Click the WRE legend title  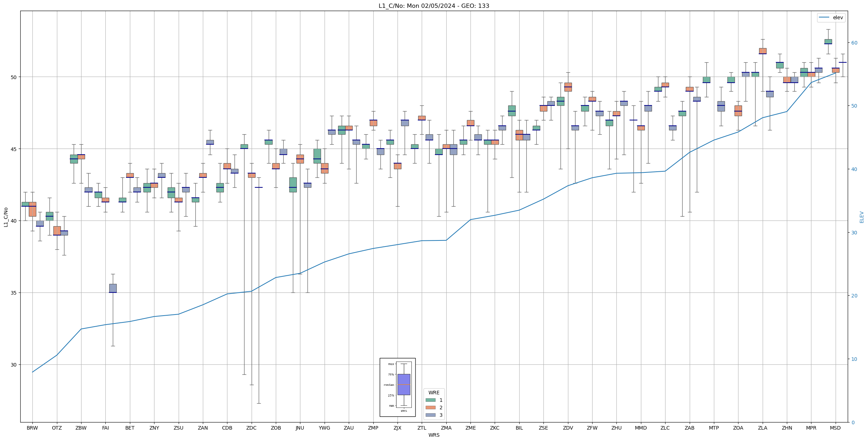pos(434,393)
